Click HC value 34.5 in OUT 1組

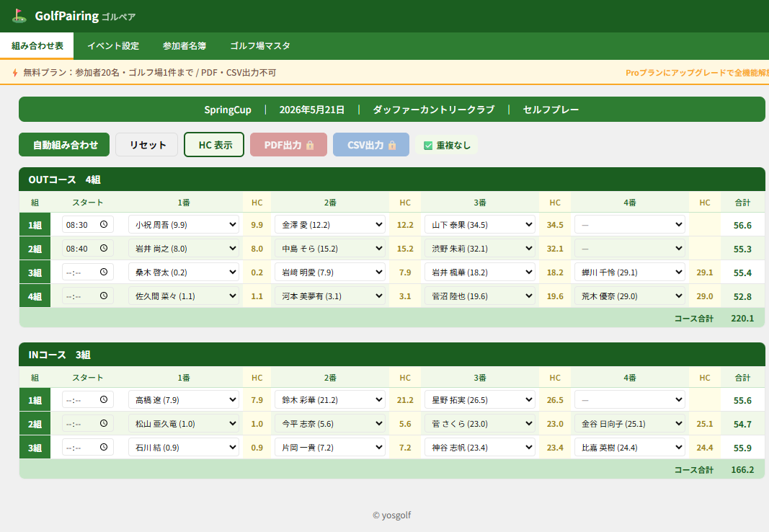(x=555, y=225)
